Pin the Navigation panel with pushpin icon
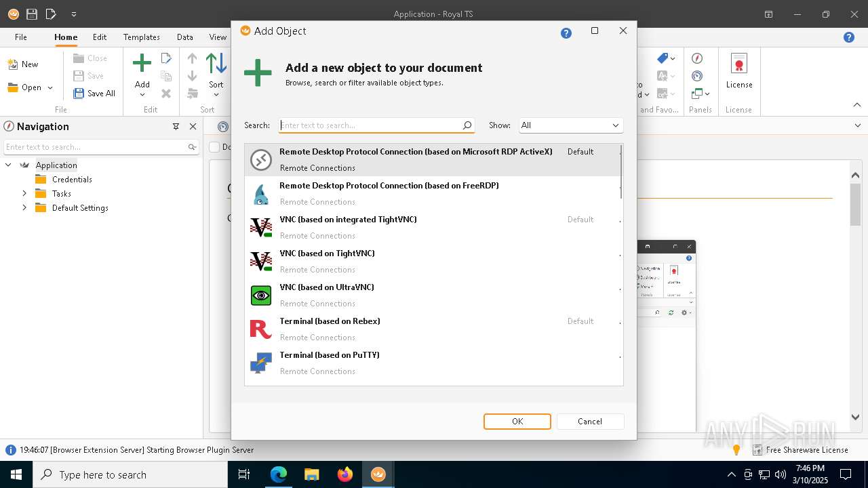Image resolution: width=868 pixels, height=488 pixels. pos(176,127)
